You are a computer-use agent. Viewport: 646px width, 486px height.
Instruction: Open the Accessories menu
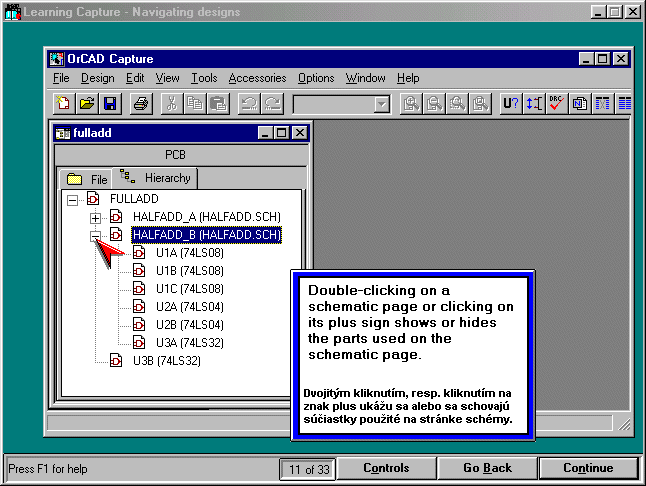(x=257, y=78)
